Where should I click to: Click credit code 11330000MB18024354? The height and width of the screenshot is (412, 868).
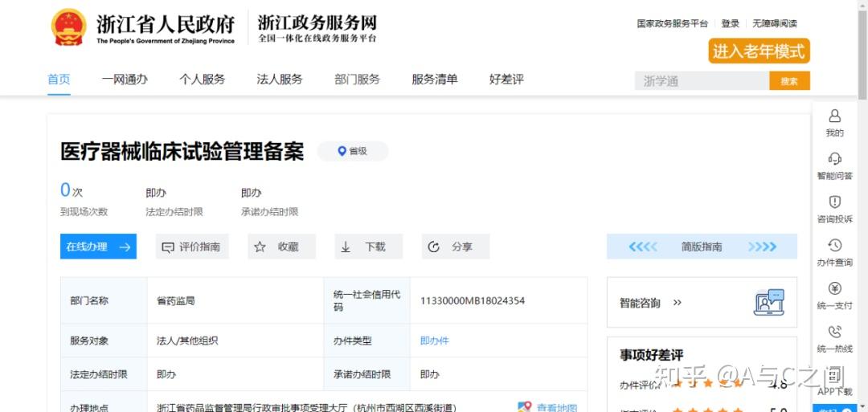click(473, 301)
